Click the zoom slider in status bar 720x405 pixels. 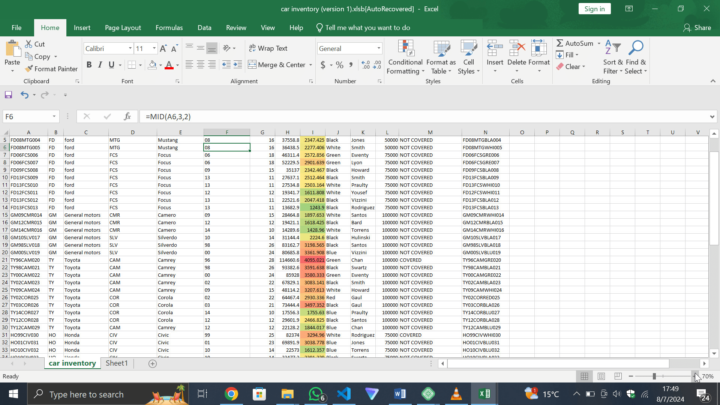point(655,376)
